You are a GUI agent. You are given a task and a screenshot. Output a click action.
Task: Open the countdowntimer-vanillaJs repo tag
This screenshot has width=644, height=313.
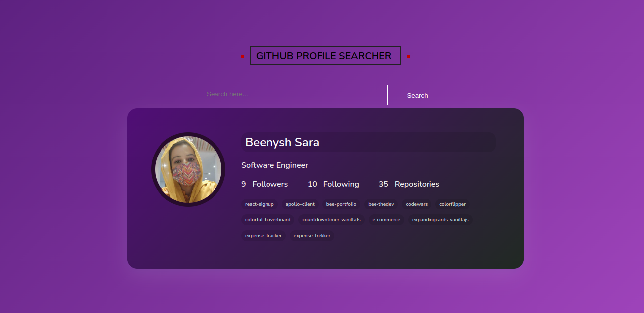click(x=331, y=220)
